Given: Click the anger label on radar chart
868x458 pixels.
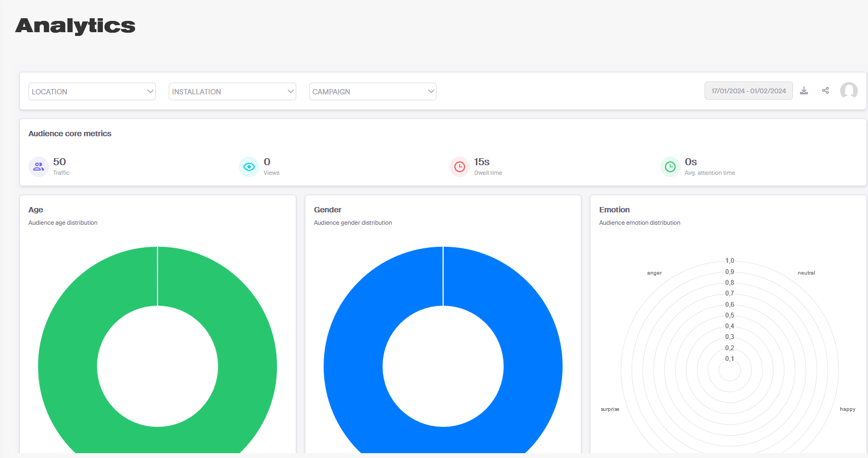Looking at the screenshot, I should (654, 273).
